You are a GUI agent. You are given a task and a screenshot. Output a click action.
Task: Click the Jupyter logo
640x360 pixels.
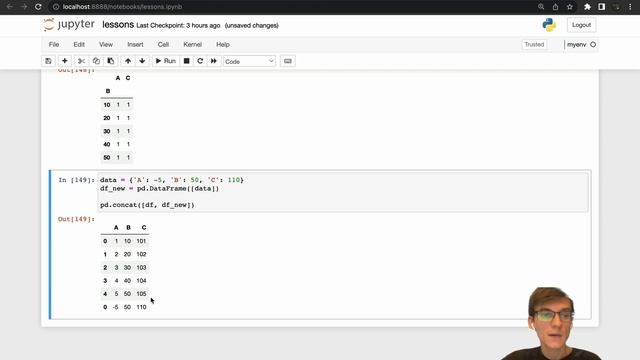pyautogui.click(x=69, y=25)
